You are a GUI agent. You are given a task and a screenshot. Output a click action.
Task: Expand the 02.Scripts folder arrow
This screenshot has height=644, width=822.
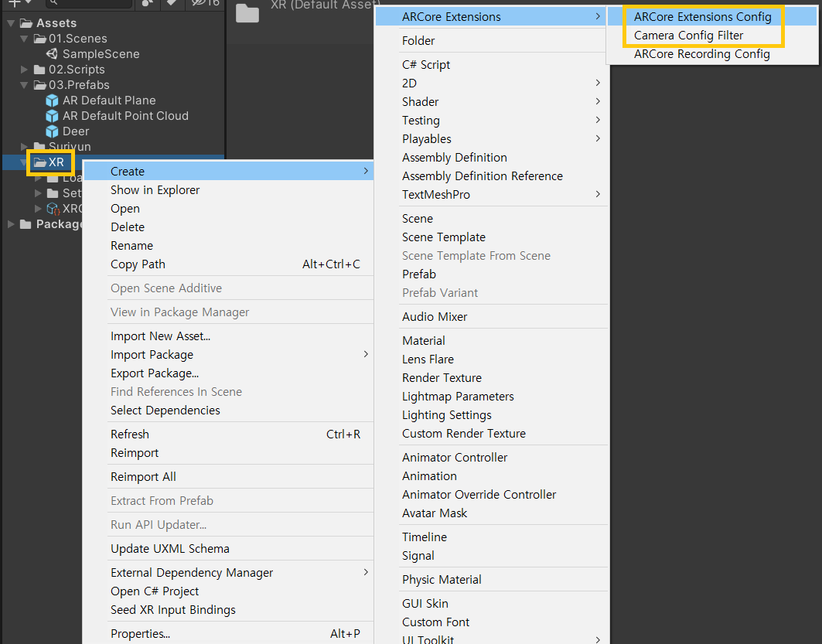point(24,70)
